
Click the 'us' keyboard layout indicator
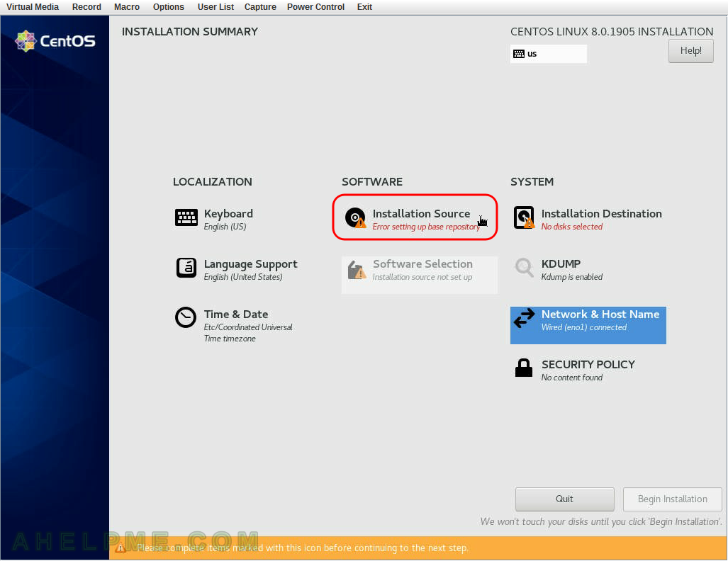549,54
